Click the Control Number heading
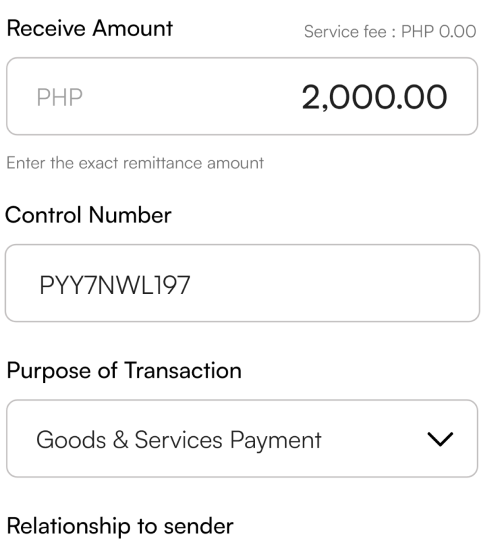 pos(88,215)
